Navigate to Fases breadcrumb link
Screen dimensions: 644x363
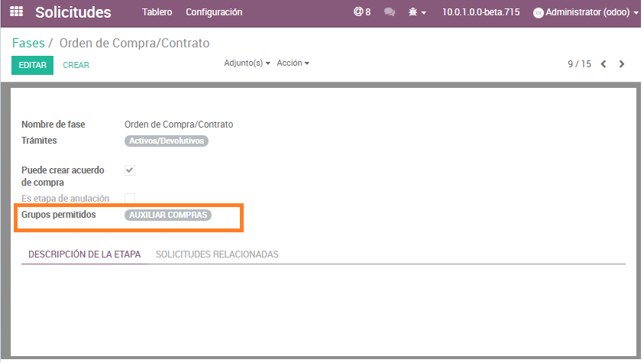[x=28, y=43]
